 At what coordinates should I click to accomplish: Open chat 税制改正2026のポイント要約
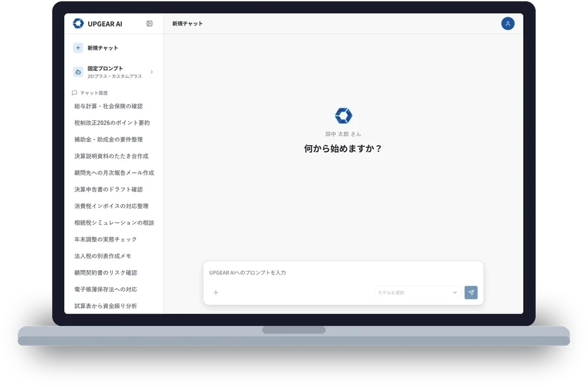[x=113, y=123]
